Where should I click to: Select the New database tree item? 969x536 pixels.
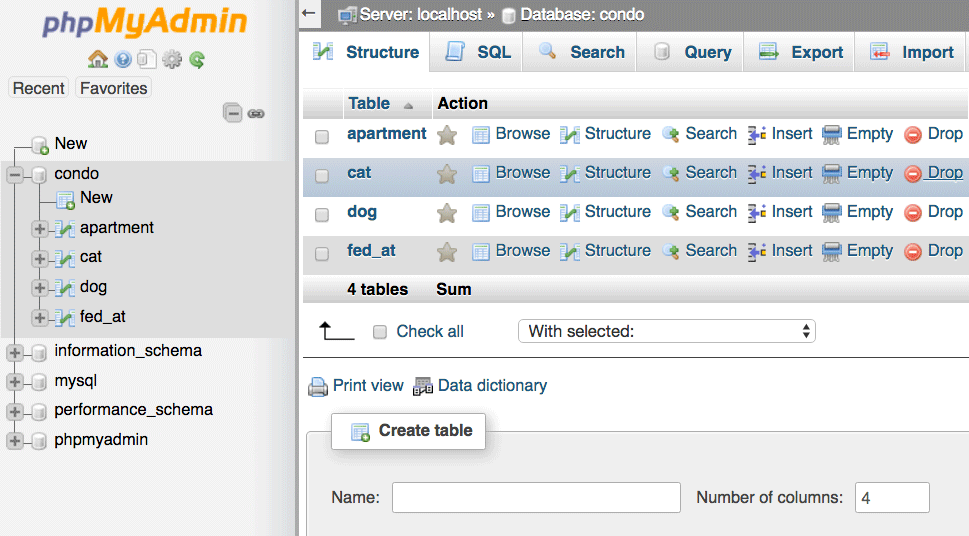pos(70,143)
